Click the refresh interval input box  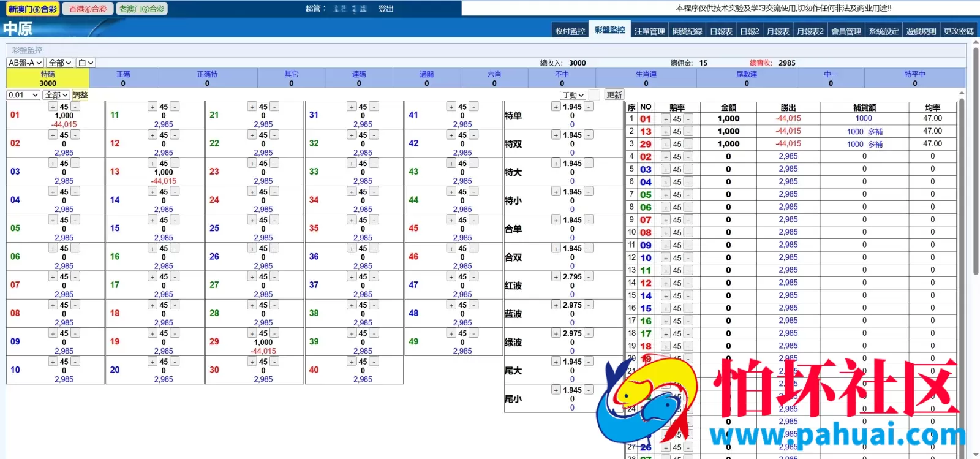click(594, 95)
